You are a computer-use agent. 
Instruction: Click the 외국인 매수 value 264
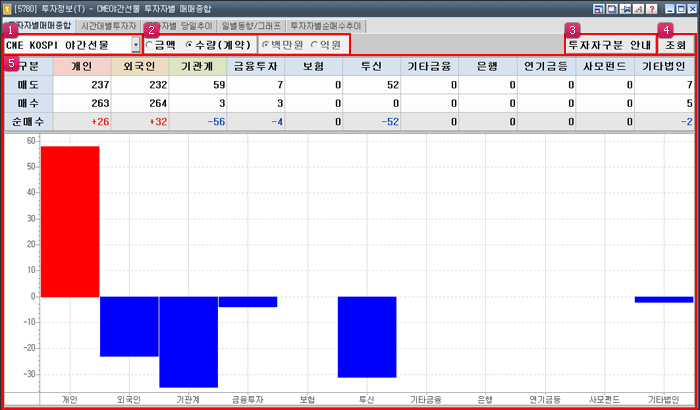point(158,104)
